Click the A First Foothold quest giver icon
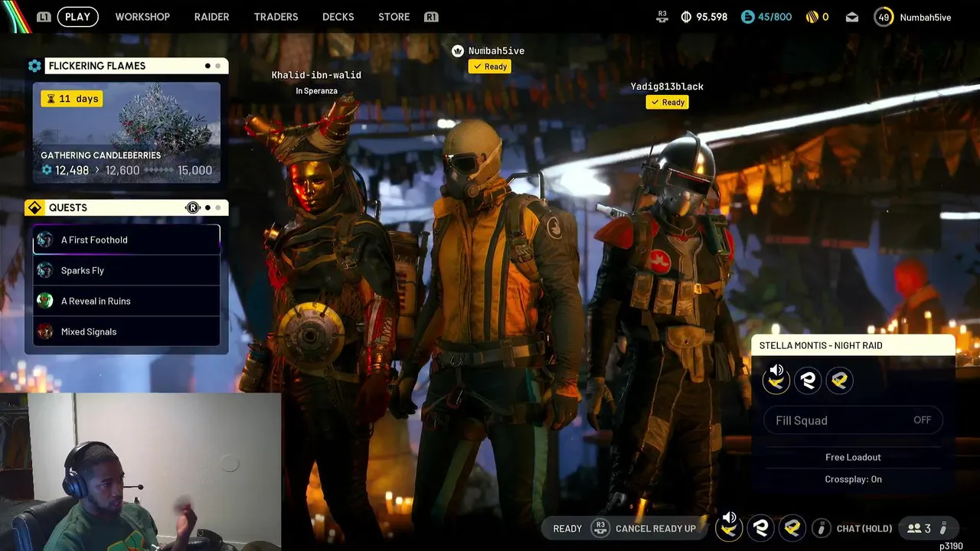 [45, 240]
